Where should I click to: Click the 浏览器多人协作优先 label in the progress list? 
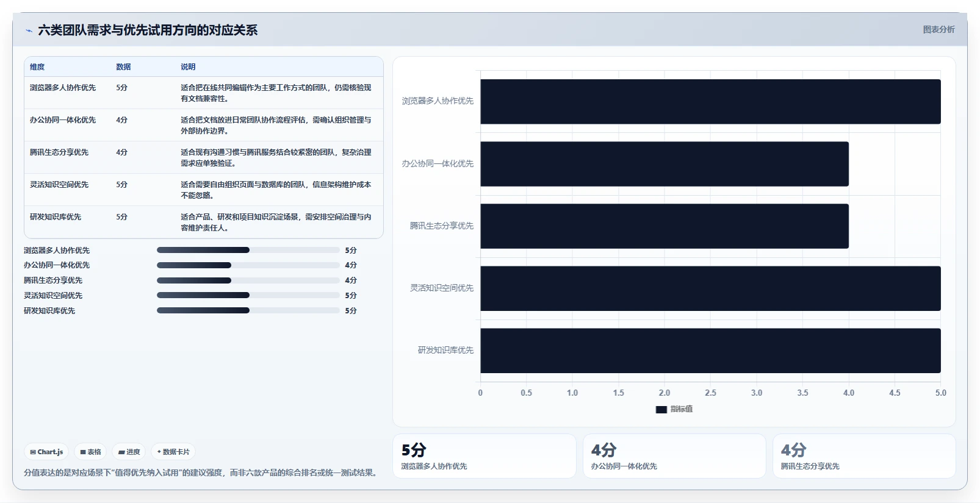[x=57, y=251]
